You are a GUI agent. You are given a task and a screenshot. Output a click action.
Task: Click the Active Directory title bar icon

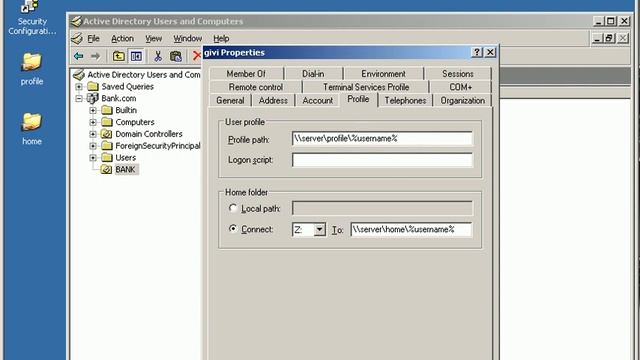pyautogui.click(x=76, y=21)
